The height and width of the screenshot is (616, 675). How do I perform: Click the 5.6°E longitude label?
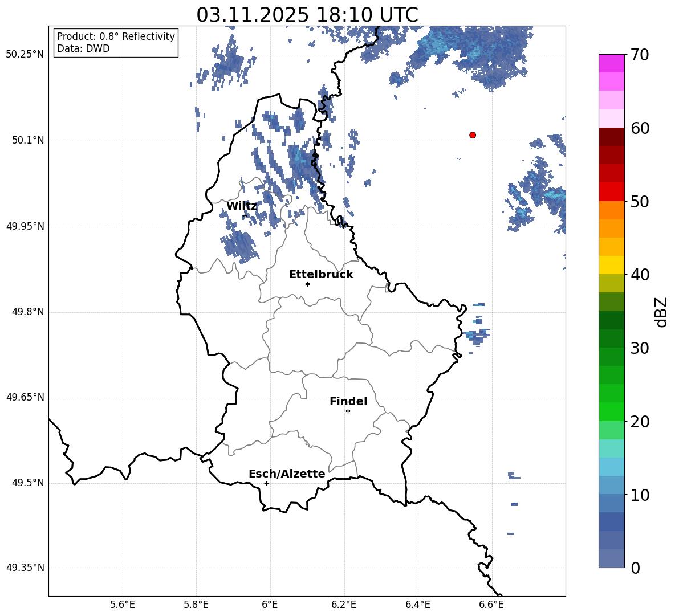pyautogui.click(x=123, y=605)
